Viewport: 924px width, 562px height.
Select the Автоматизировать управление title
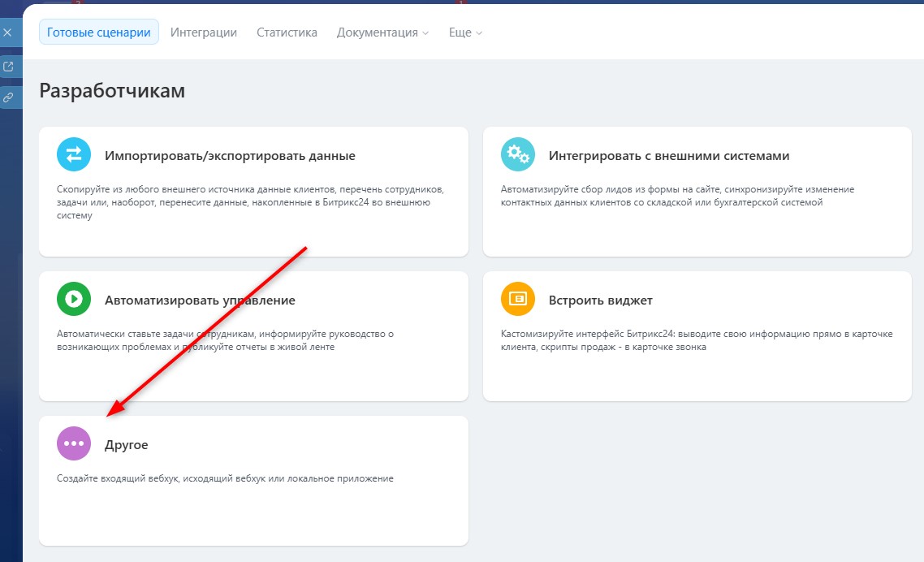click(200, 300)
